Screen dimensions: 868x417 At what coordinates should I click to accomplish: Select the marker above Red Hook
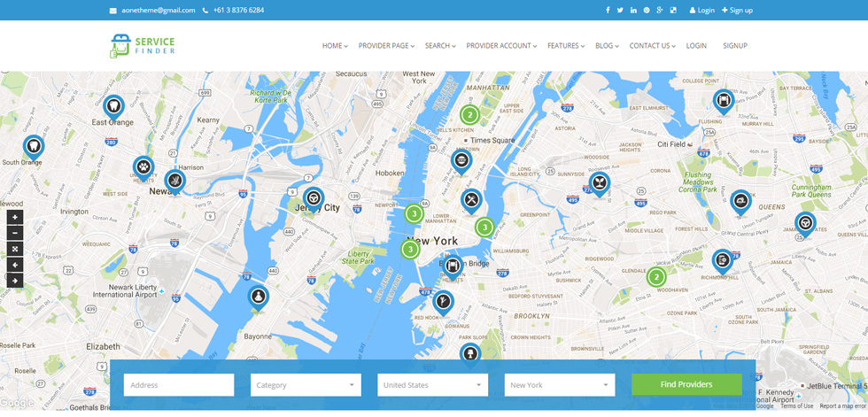443,303
